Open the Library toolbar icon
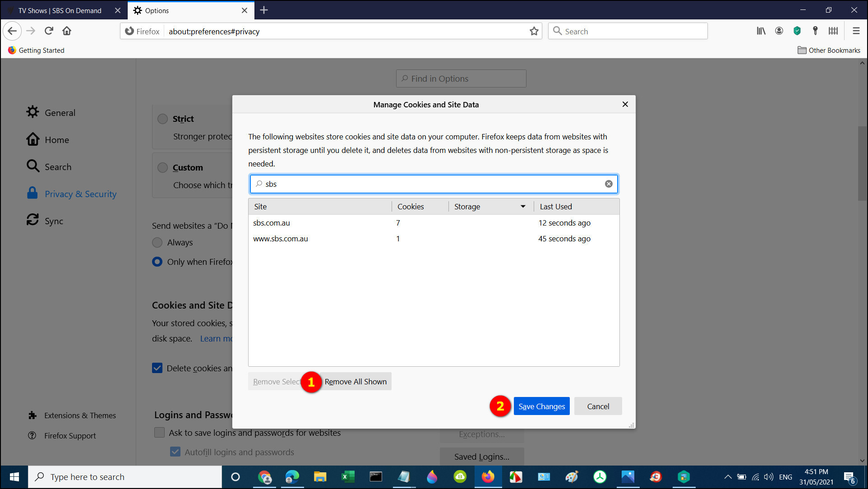Image resolution: width=868 pixels, height=489 pixels. [x=761, y=31]
